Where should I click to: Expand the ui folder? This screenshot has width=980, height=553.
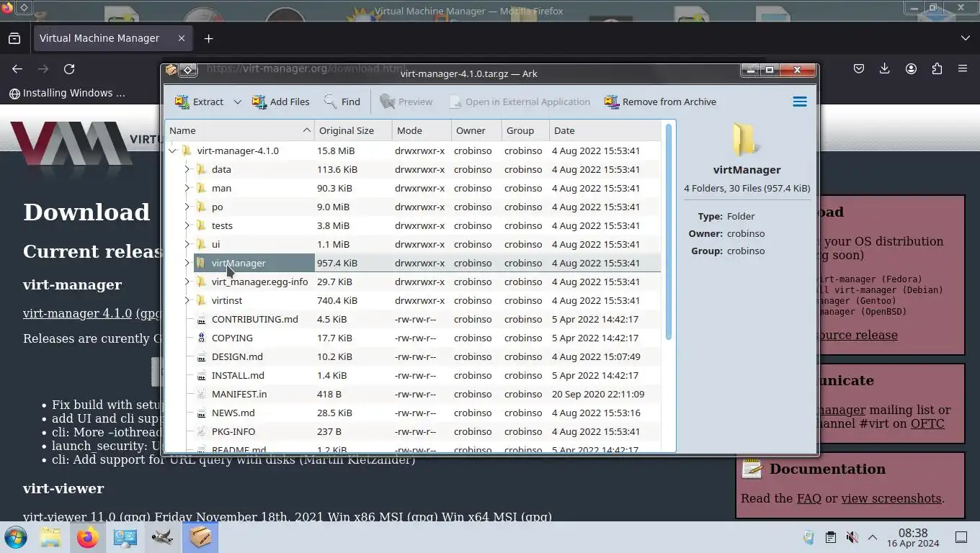187,244
